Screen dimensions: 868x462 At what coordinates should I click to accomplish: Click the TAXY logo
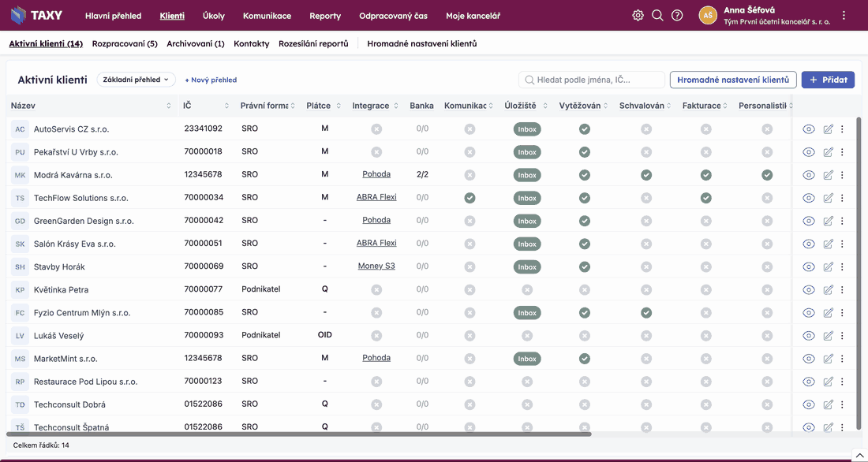[36, 16]
